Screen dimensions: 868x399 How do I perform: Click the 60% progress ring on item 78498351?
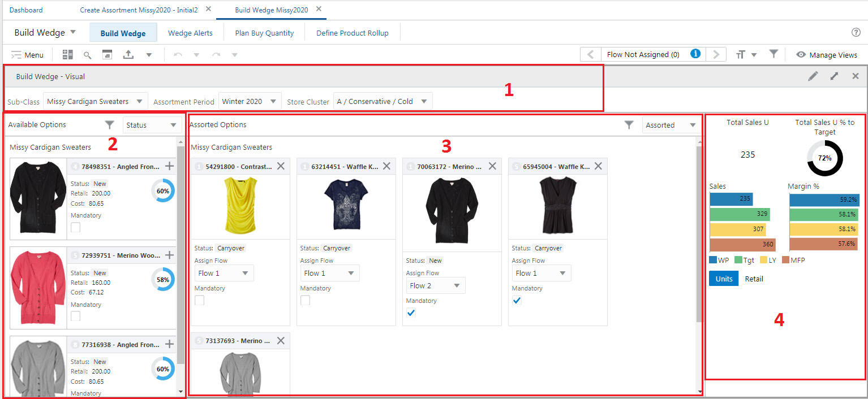[162, 191]
